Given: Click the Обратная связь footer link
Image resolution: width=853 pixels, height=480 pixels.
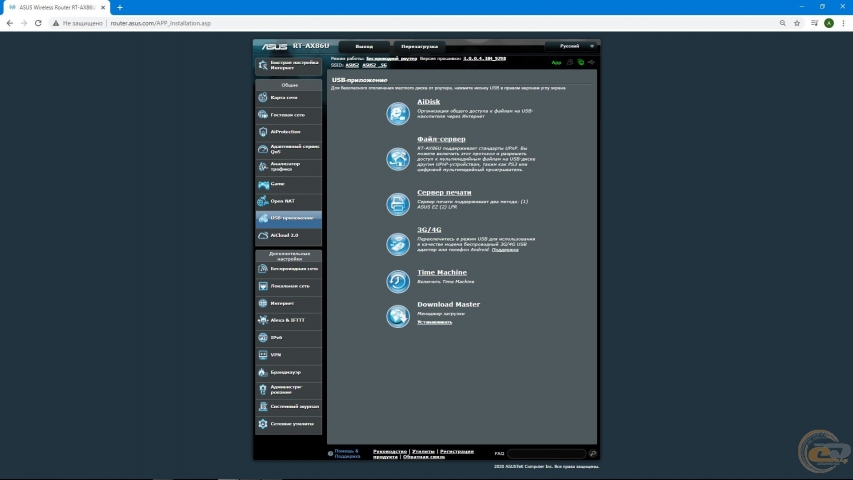Looking at the screenshot, I should point(424,457).
